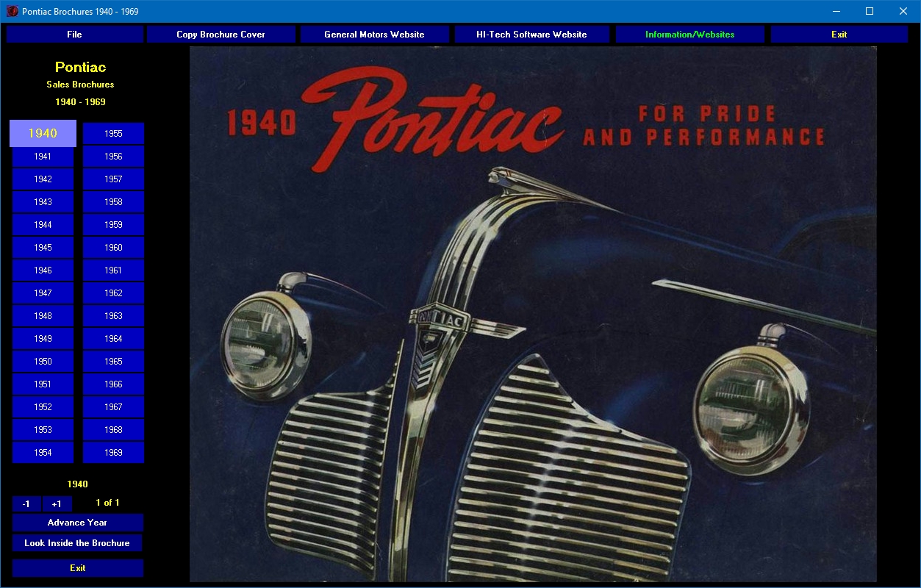Click the 'Pontiac' sidebar heading
Screen dimensions: 921x588
pos(80,67)
